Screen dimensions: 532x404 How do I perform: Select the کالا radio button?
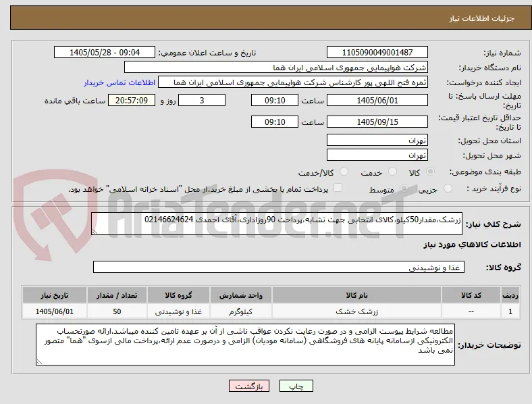(x=430, y=172)
